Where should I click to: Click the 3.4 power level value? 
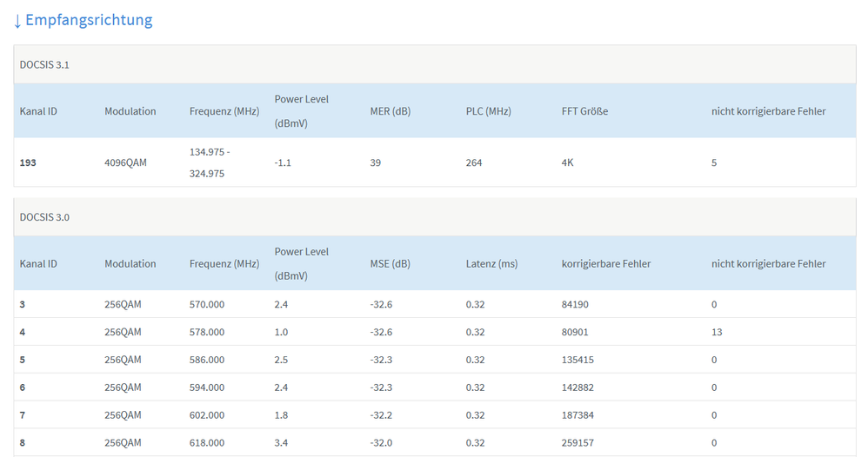click(x=282, y=443)
